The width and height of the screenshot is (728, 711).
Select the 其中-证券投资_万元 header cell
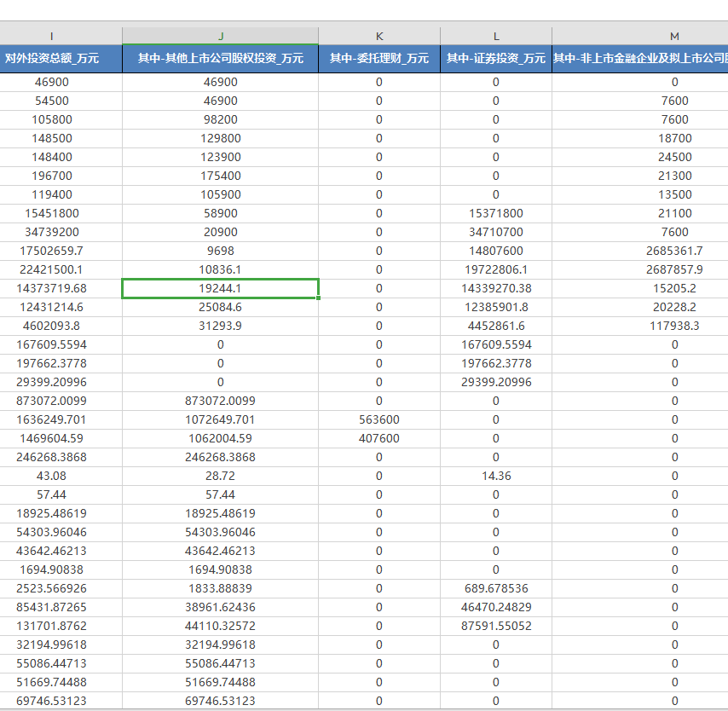click(496, 59)
